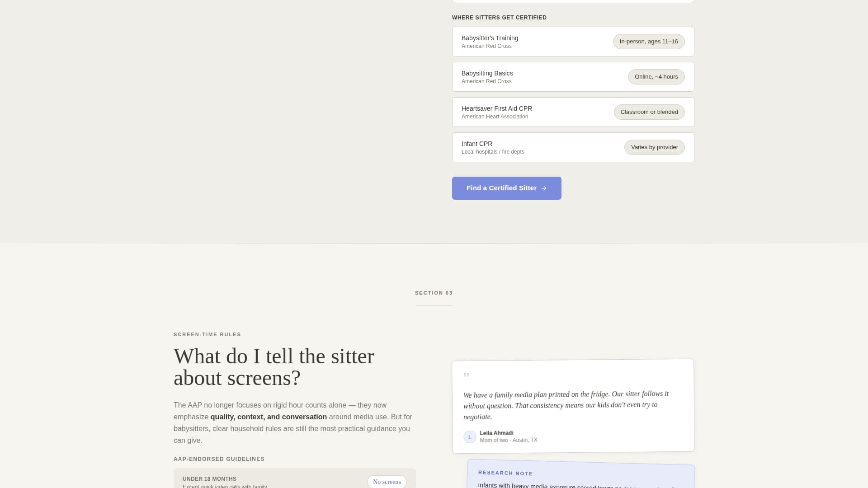The width and height of the screenshot is (868, 488).
Task: Click bold text 'quality, context, and conversation'
Action: tap(269, 417)
